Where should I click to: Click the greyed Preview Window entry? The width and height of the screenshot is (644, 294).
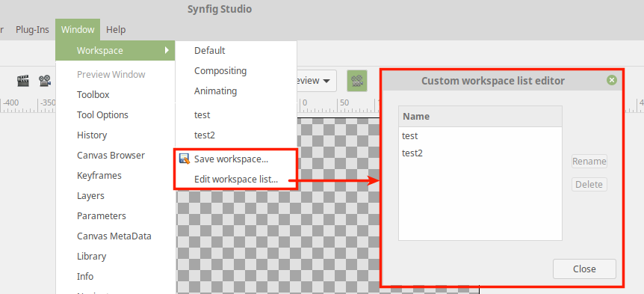pos(111,74)
